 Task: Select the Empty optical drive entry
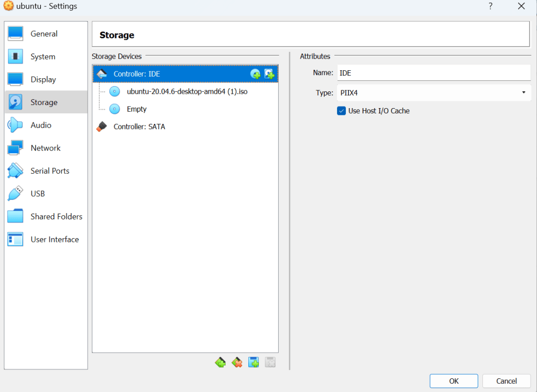[136, 109]
